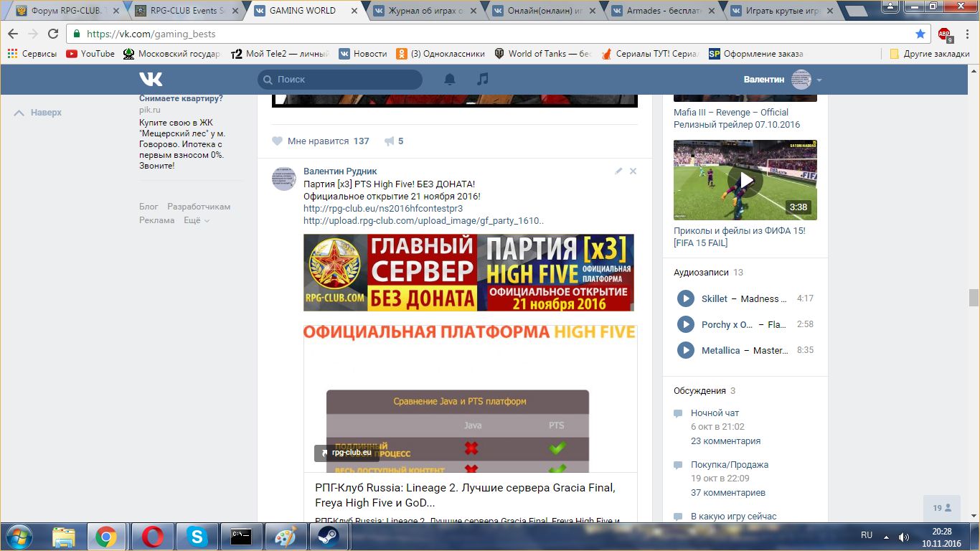The image size is (980, 551).
Task: Open the РПГ-Клуб Russia: Lineage 2 link title
Action: (465, 495)
